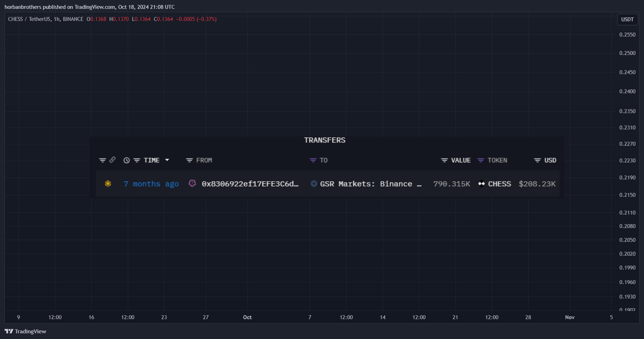Sort by the TIME column header
This screenshot has height=339, width=644.
[x=152, y=160]
